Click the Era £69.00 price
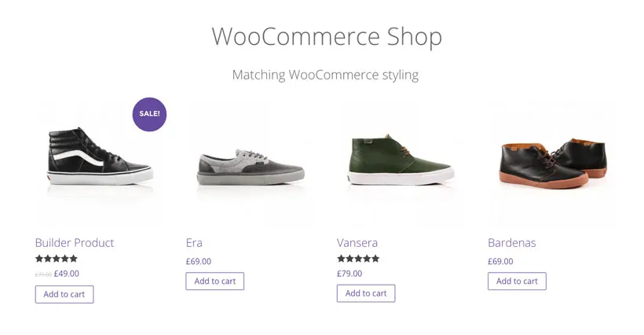644x335 pixels. 199,261
